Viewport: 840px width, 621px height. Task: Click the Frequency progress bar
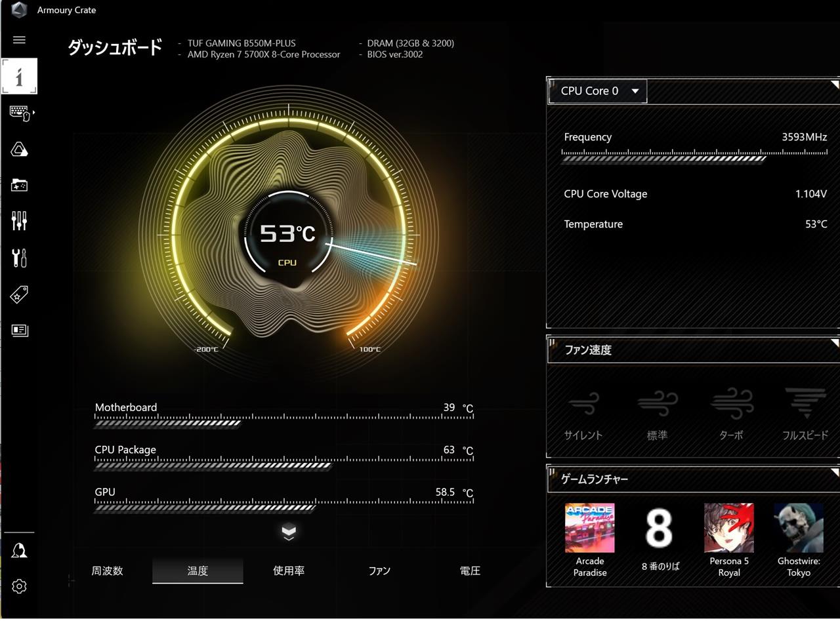pyautogui.click(x=694, y=155)
